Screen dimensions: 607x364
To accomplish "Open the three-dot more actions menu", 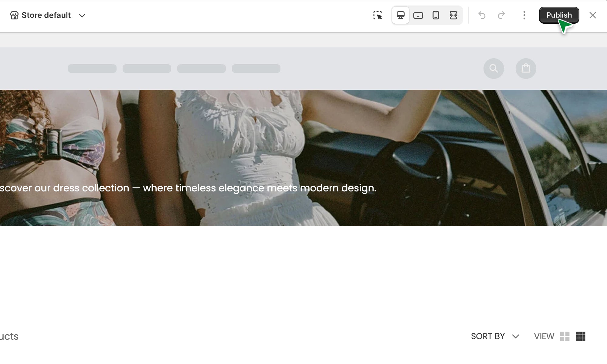I will (x=524, y=15).
